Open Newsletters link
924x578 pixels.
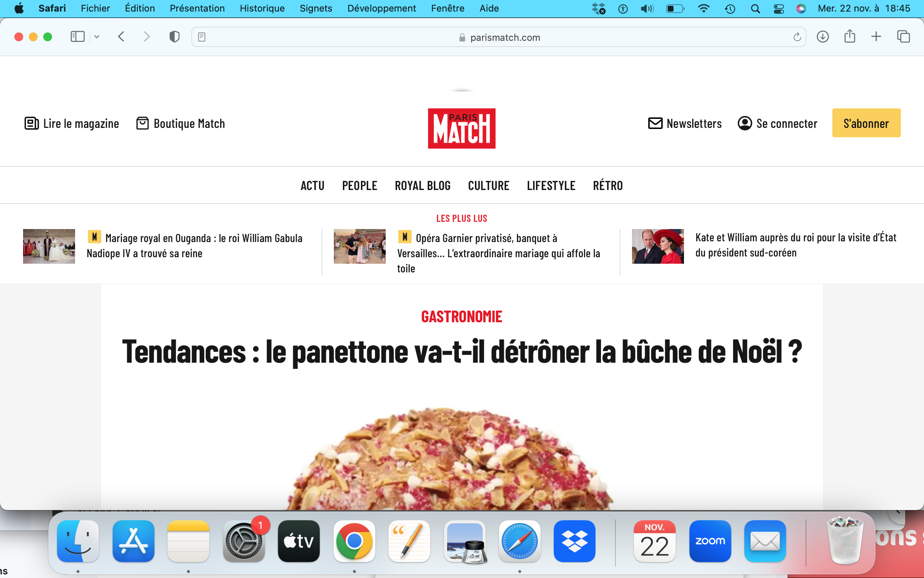coord(685,124)
